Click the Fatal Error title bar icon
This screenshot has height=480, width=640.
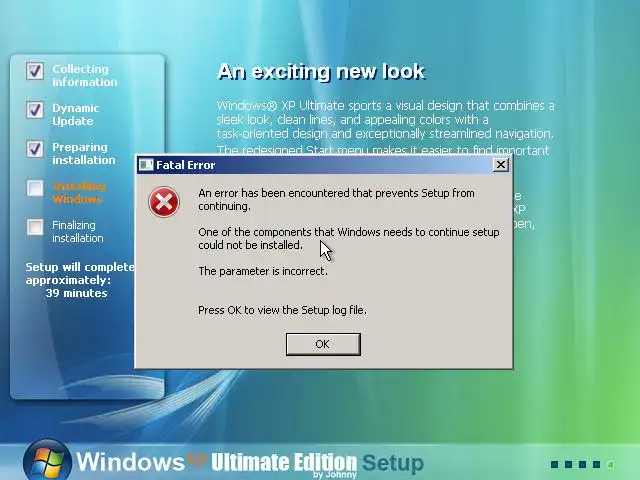click(x=146, y=164)
